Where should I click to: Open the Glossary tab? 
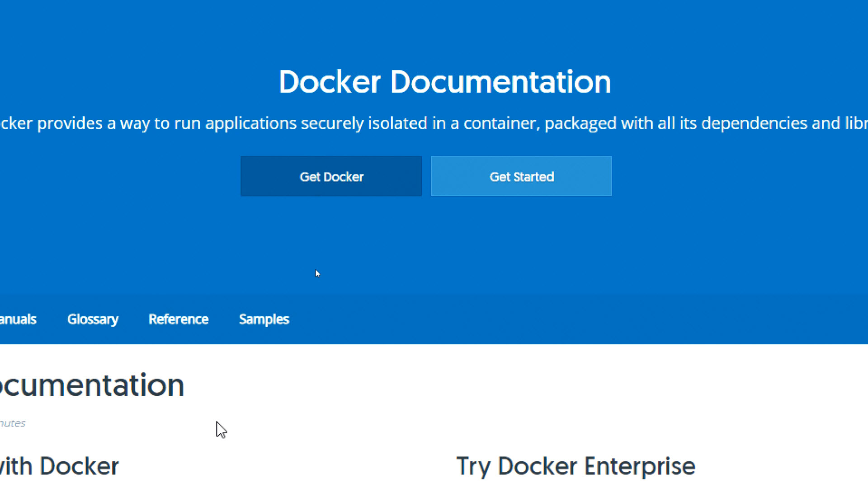click(x=93, y=319)
